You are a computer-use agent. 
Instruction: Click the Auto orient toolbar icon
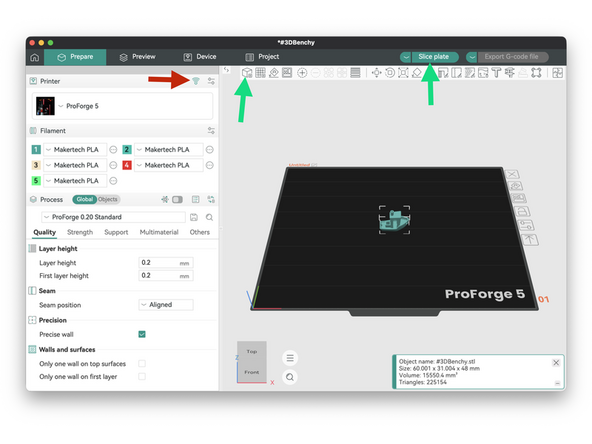(x=274, y=72)
